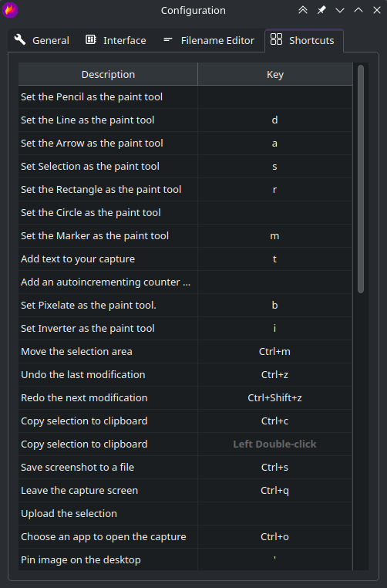Click the Key column header
Viewport: 387px width, 588px height.
point(275,74)
